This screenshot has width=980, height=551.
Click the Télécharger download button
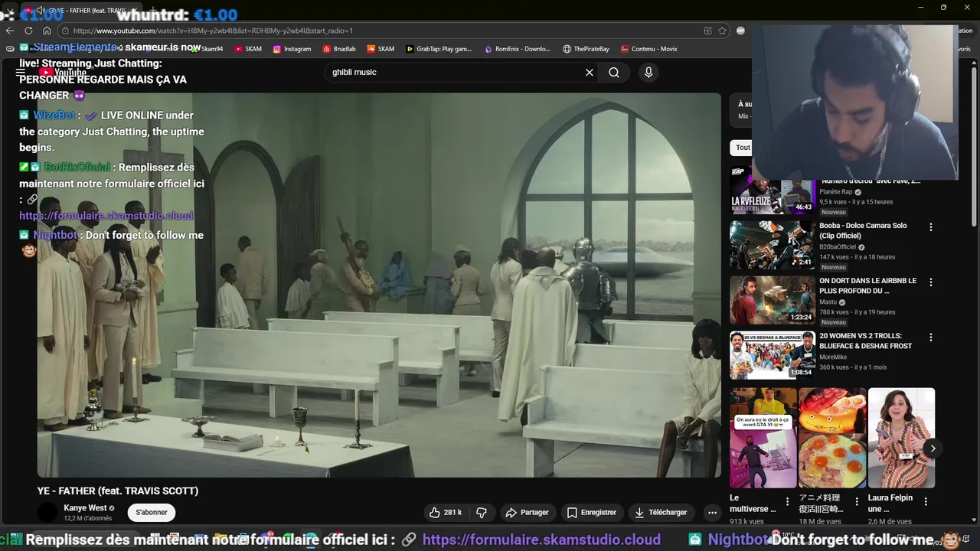pyautogui.click(x=661, y=512)
